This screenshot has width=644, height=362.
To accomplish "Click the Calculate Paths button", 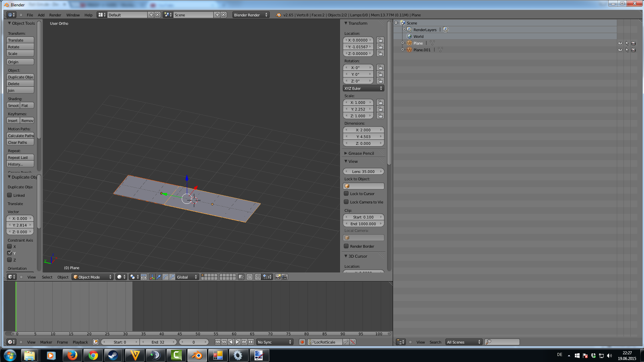I will 20,136.
